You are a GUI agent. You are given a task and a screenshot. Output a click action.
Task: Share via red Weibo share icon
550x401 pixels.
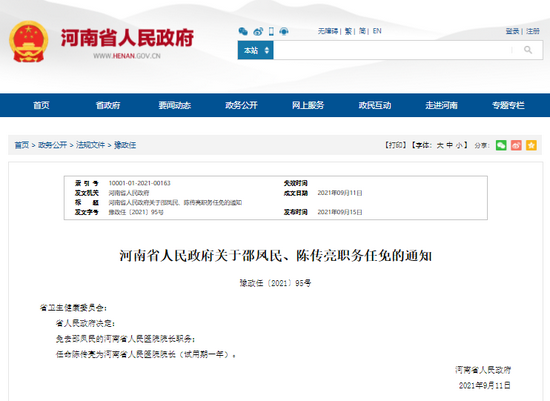click(x=516, y=145)
